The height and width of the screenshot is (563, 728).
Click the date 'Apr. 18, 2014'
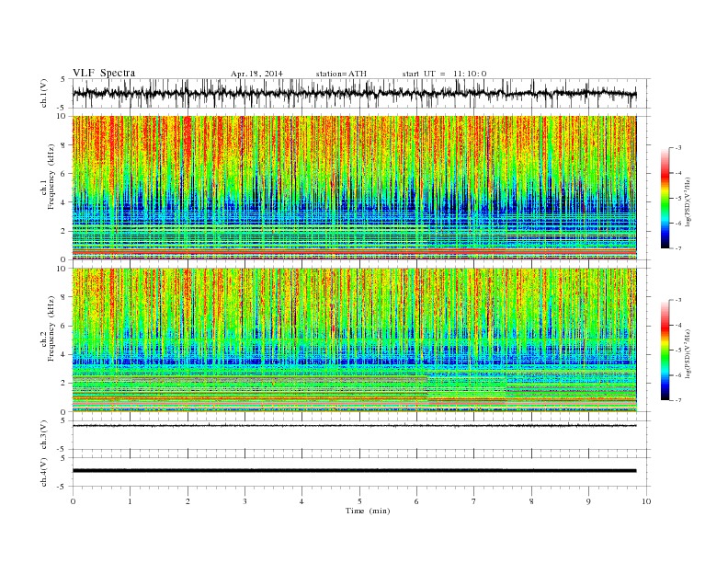coord(256,74)
